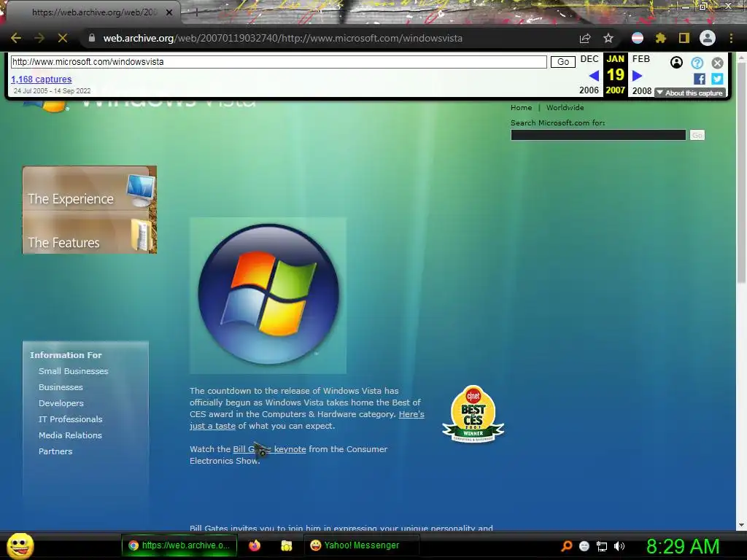Click the CNET Best of CES badge

473,413
